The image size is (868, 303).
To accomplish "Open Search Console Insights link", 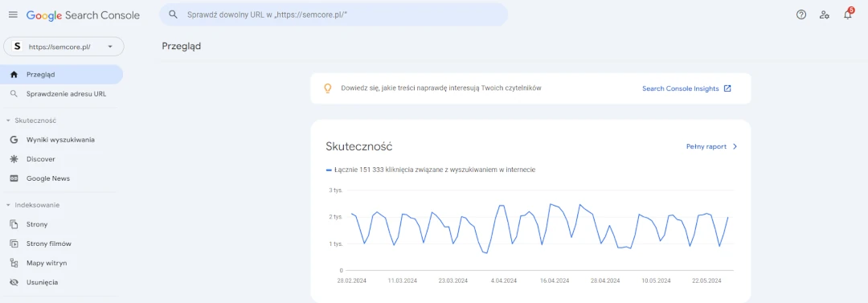I will click(681, 88).
